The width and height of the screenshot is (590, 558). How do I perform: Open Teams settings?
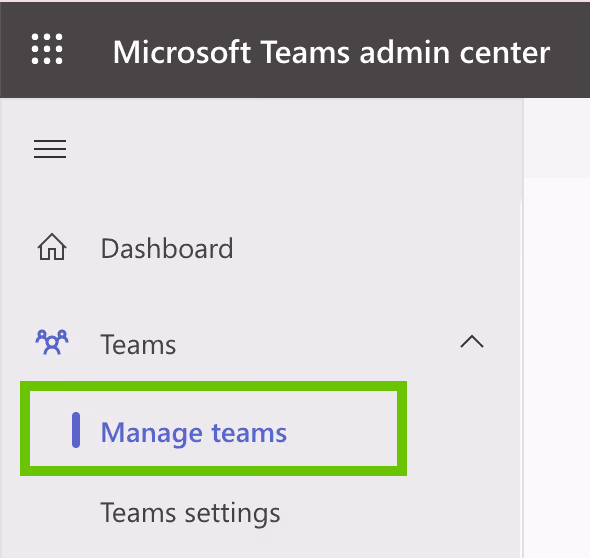(190, 513)
